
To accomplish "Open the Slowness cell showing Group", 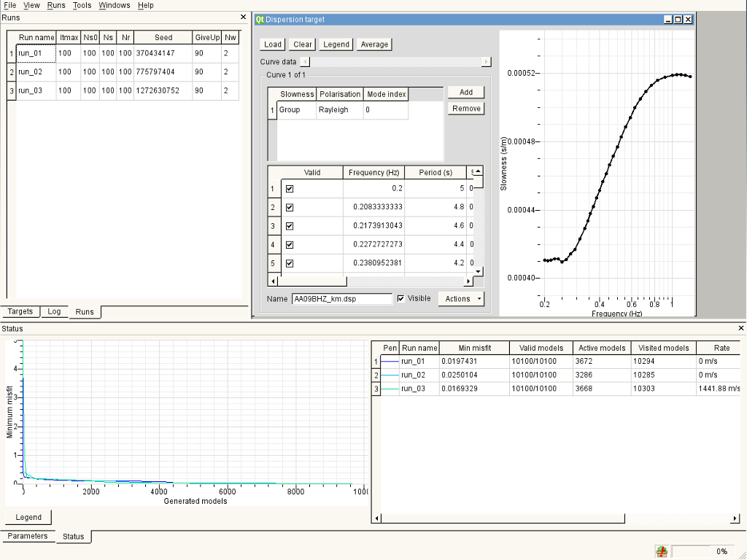I will (x=296, y=110).
